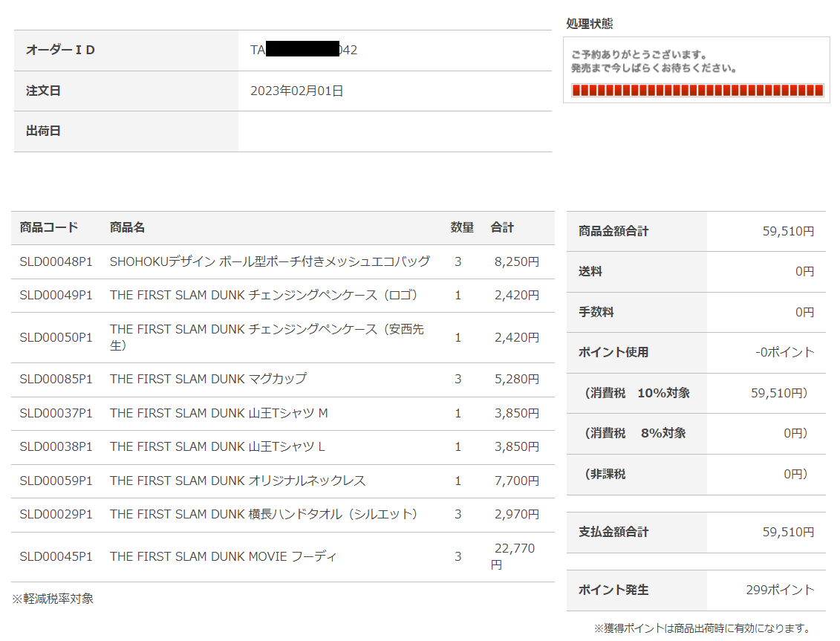Select the order ID value starting with TA

point(304,50)
